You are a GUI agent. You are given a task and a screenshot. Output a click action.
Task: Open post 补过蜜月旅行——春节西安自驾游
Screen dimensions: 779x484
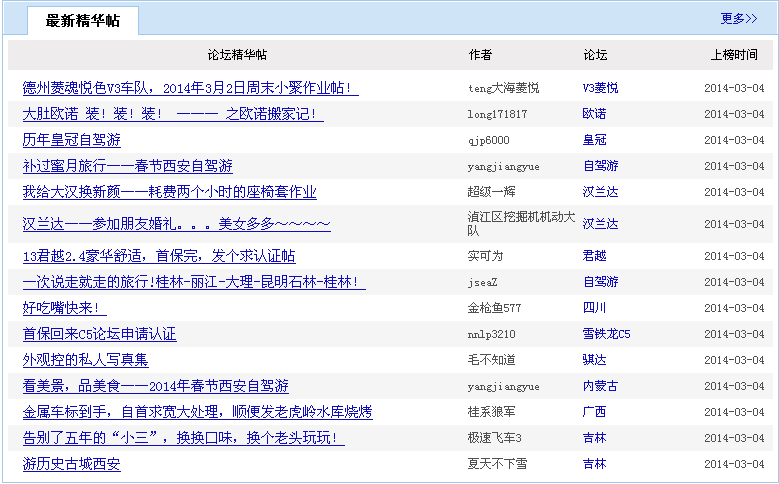point(128,165)
